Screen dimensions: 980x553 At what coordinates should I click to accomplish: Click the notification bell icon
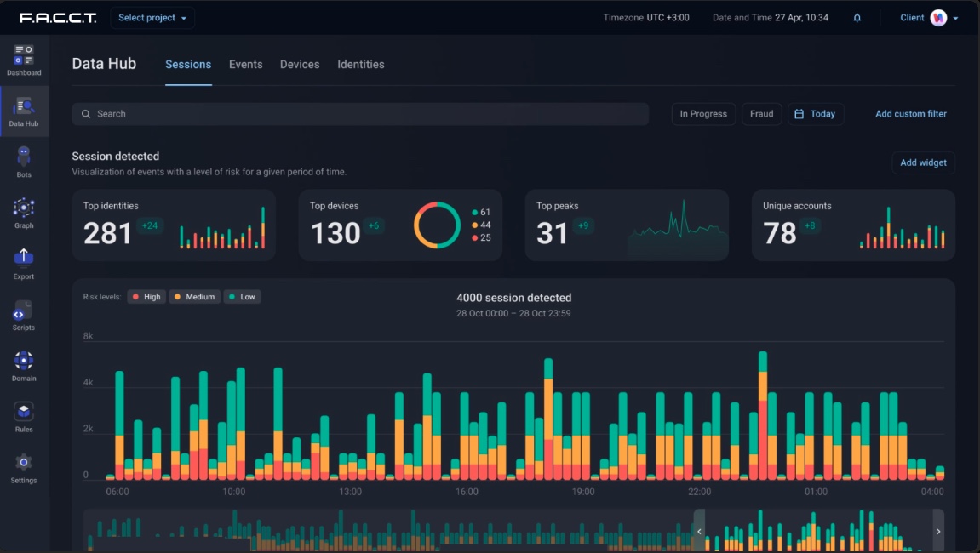pyautogui.click(x=857, y=18)
